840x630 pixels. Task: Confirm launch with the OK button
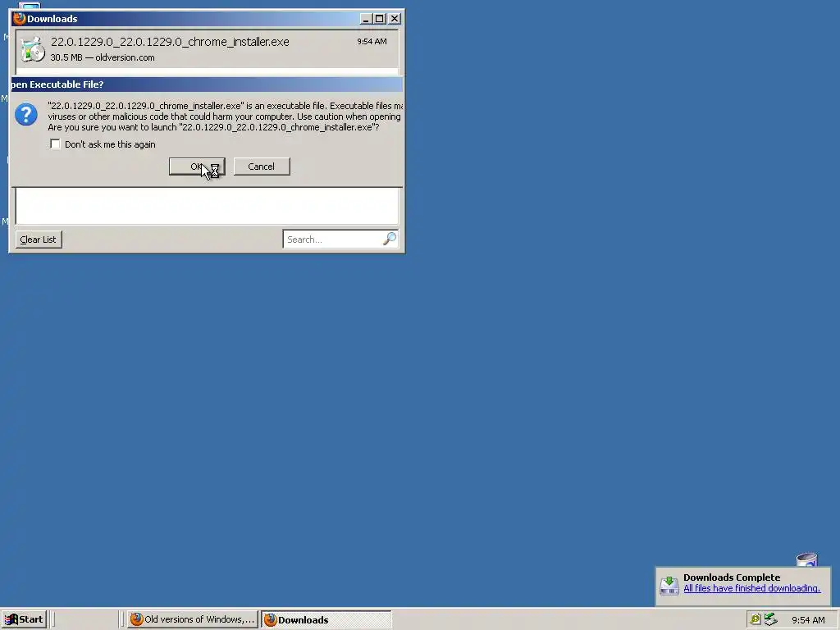197,167
